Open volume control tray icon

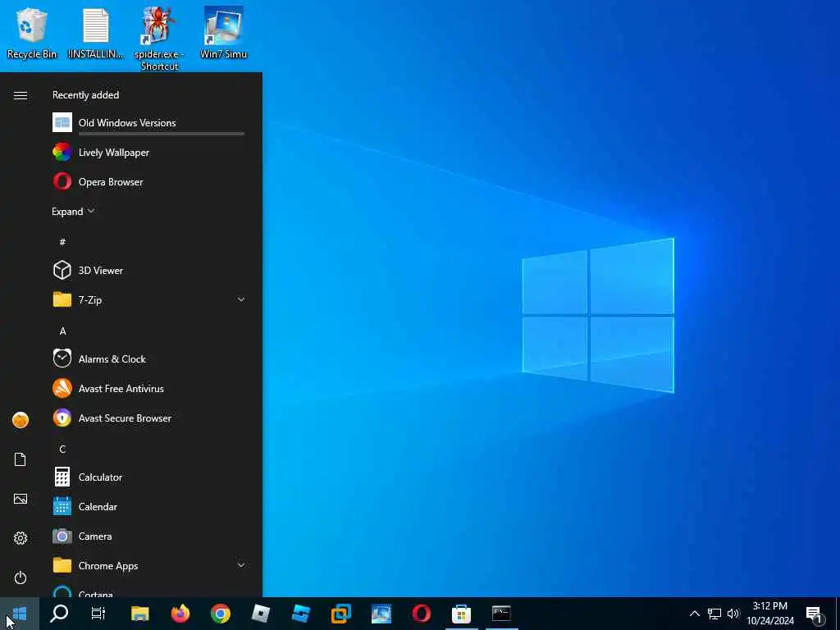point(733,614)
